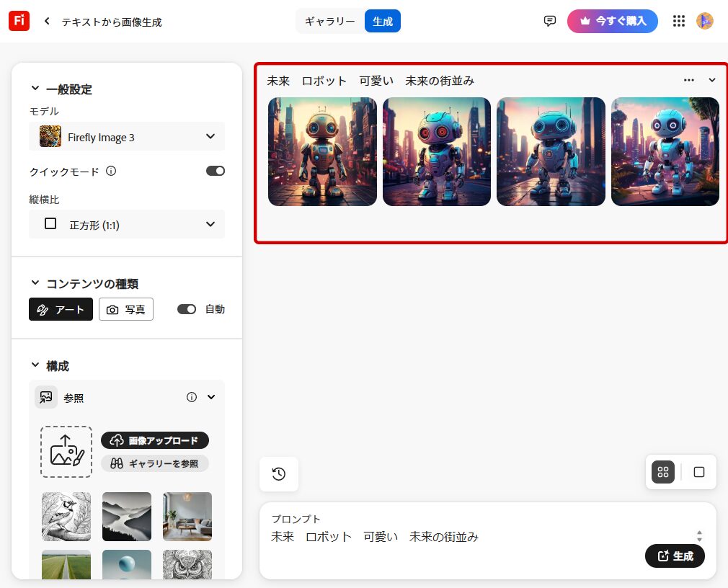The height and width of the screenshot is (588, 728).
Task: Collapse the 一般設定 section
Action: coord(35,89)
